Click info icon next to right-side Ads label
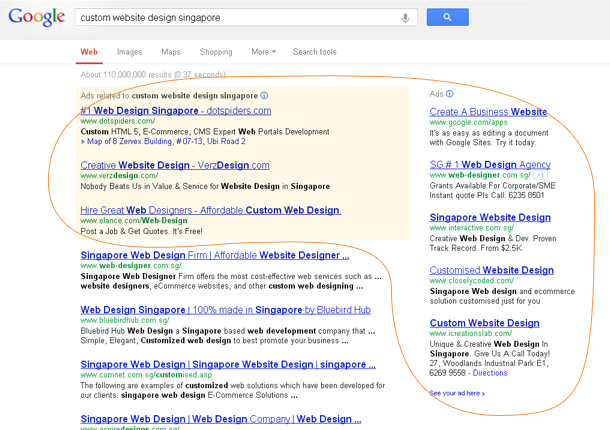 (450, 93)
